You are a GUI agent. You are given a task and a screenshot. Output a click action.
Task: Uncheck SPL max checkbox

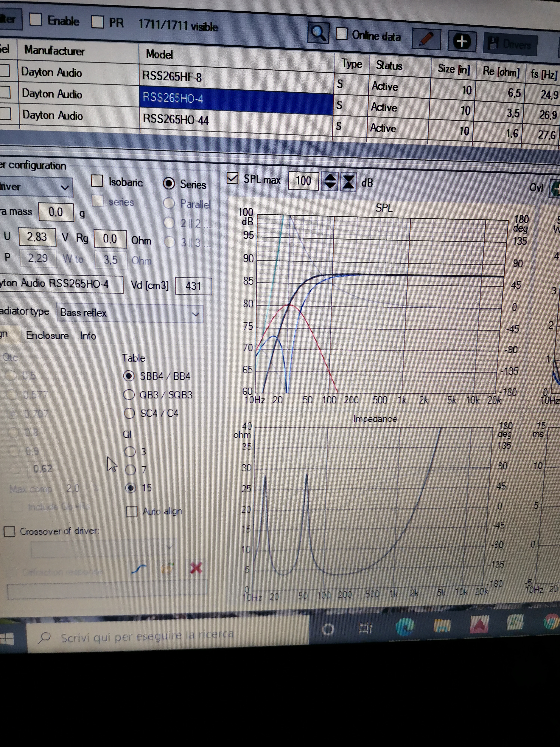click(233, 178)
